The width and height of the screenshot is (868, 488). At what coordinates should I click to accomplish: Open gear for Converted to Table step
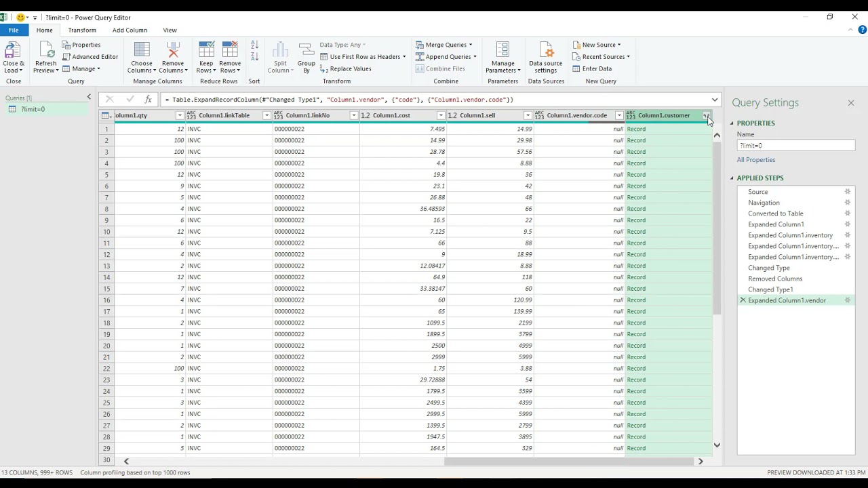[x=847, y=213]
